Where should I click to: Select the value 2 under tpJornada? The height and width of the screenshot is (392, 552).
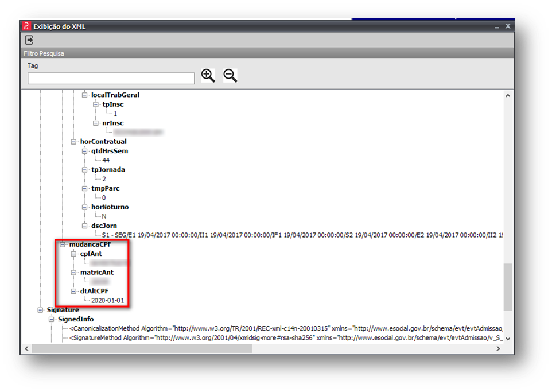(104, 179)
